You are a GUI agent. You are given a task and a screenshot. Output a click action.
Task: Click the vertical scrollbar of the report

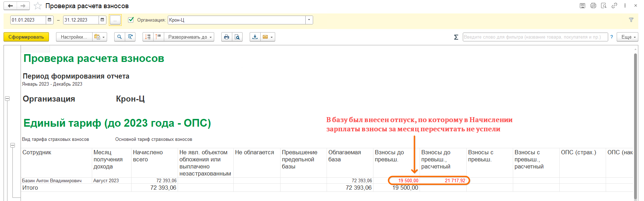coord(635,124)
